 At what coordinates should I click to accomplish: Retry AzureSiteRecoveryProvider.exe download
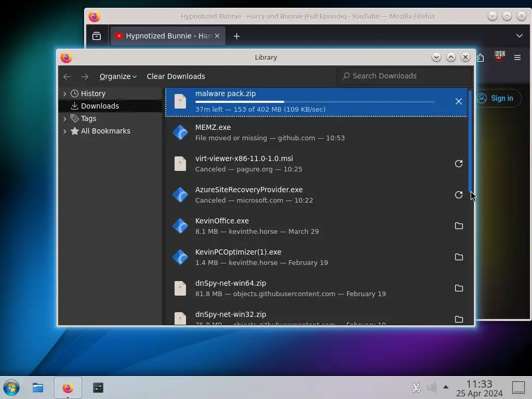tap(458, 195)
